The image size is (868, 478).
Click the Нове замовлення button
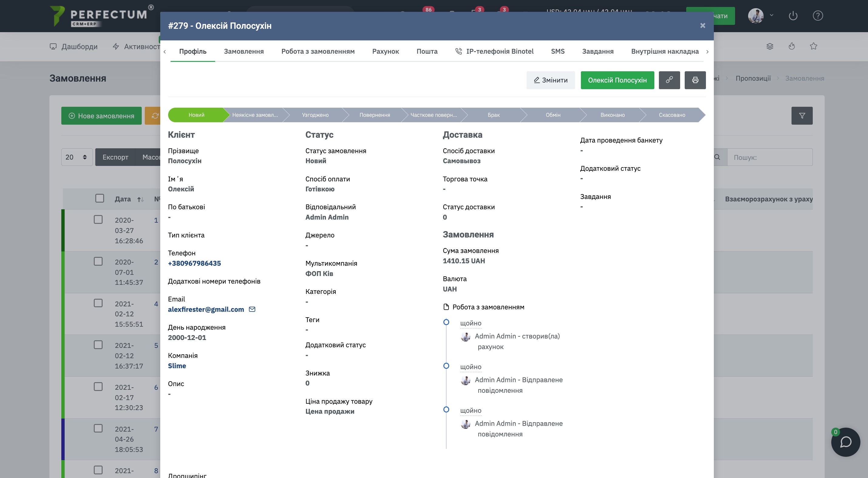click(x=101, y=116)
